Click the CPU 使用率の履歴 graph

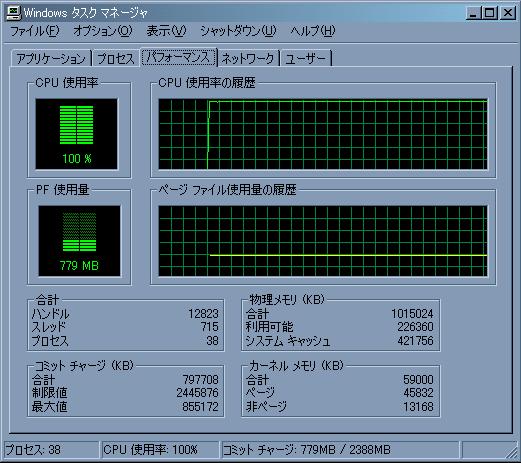point(323,134)
